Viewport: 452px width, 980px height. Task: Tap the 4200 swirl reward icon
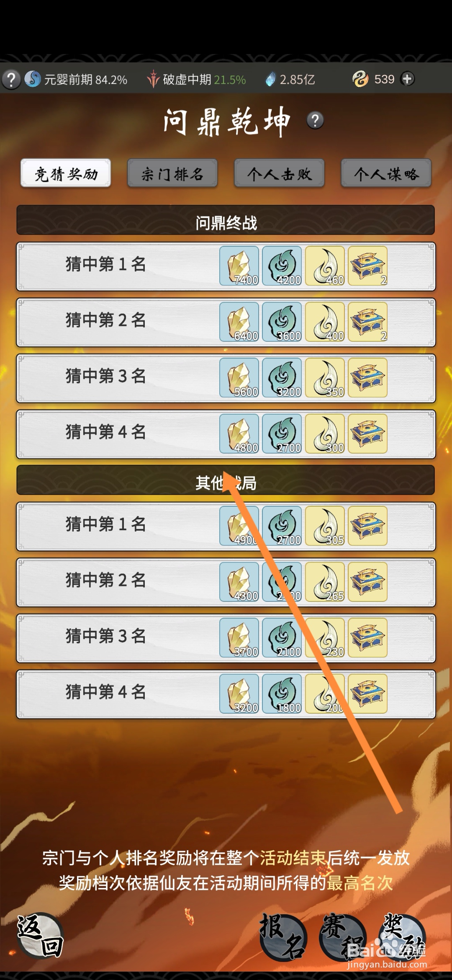(282, 266)
